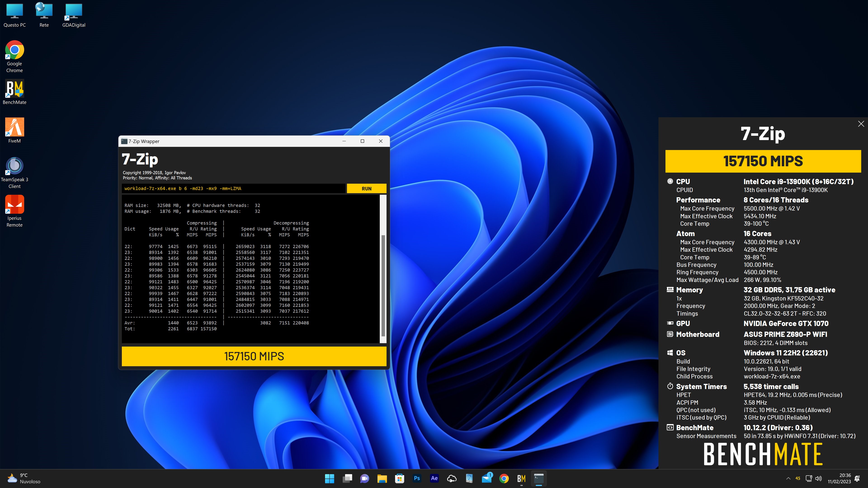Launch BenchMate desktop shortcut
The height and width of the screenshot is (488, 868).
tap(14, 92)
